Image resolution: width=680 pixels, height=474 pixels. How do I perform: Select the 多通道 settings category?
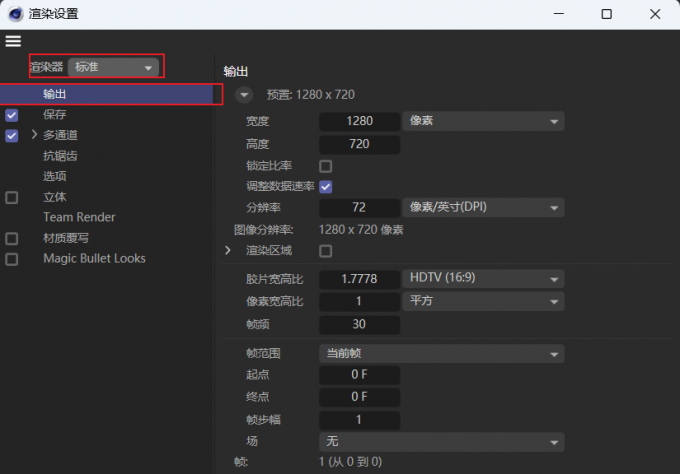60,135
